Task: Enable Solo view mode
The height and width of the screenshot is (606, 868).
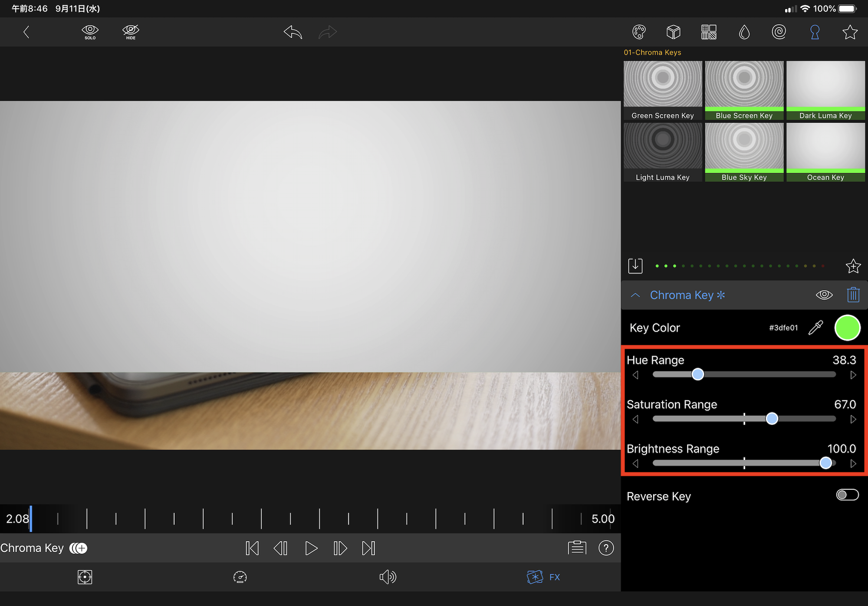Action: tap(90, 32)
